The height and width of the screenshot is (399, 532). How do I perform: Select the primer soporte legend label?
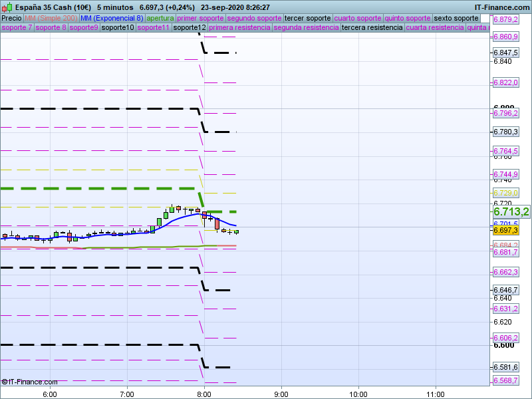pos(200,18)
